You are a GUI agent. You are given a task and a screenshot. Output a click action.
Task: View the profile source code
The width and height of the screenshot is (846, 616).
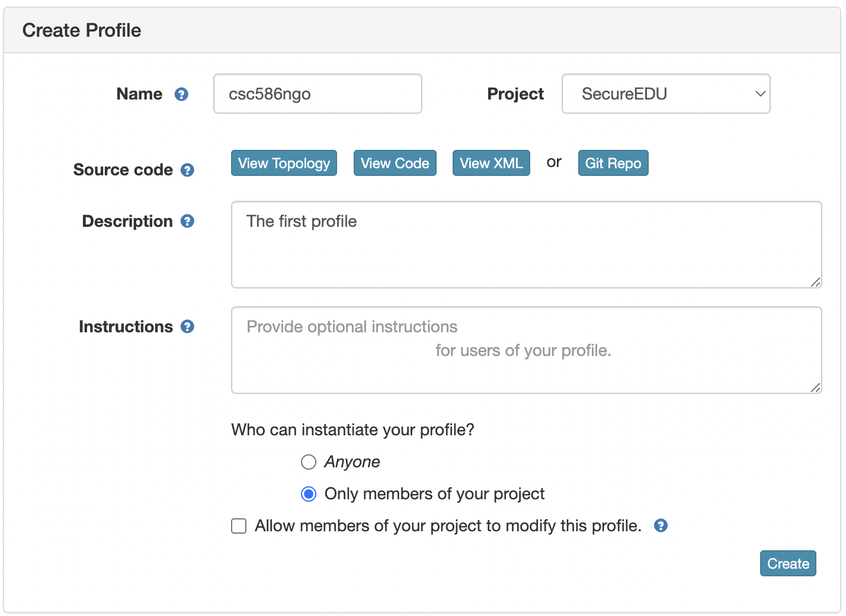click(x=395, y=163)
